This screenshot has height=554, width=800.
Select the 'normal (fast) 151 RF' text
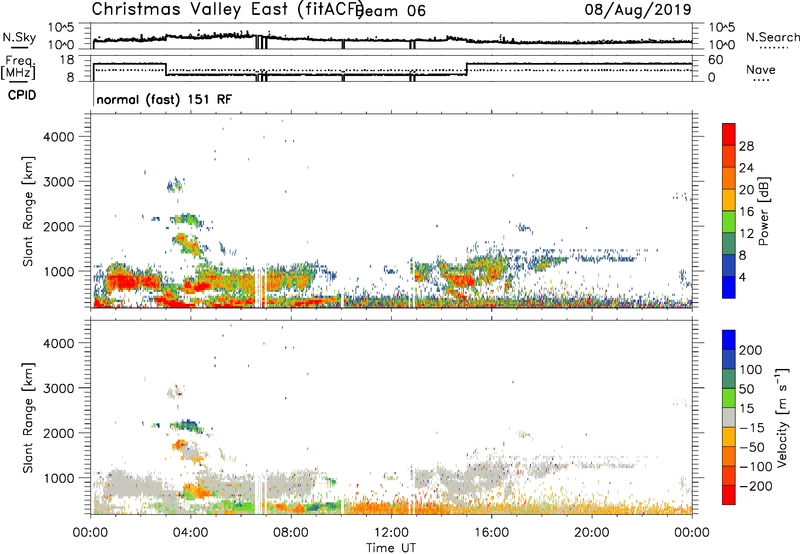164,99
